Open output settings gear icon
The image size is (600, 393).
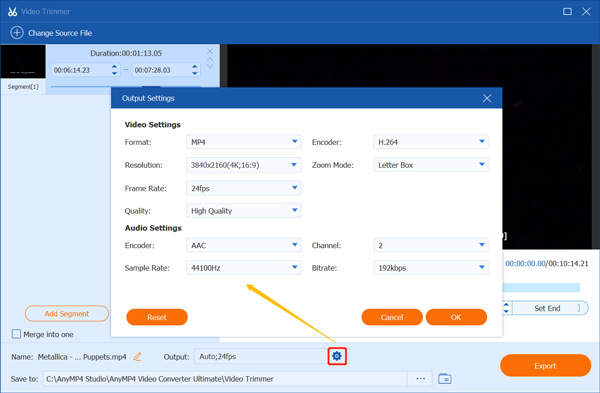pos(337,356)
